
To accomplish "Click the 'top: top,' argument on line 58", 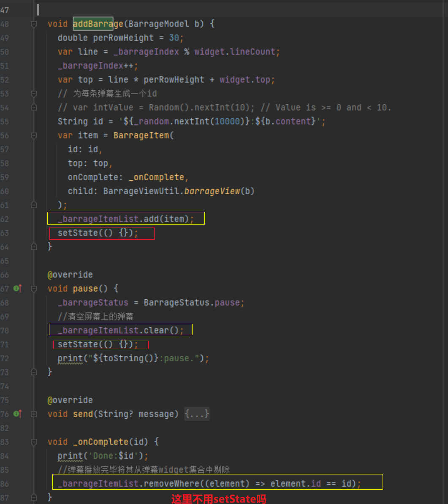I will [90, 163].
